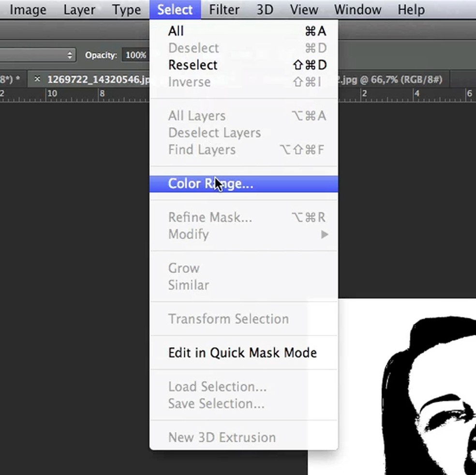This screenshot has height=475, width=476.
Task: Open the 3D menu
Action: point(265,10)
